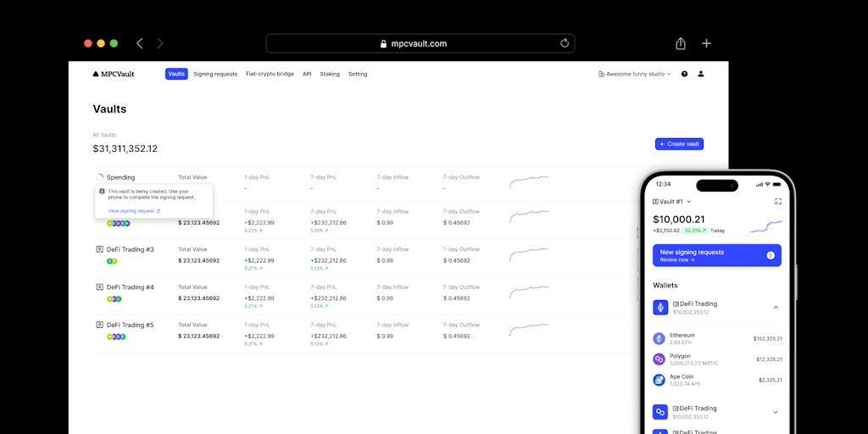Open the browser share icon
The image size is (868, 434).
point(681,43)
